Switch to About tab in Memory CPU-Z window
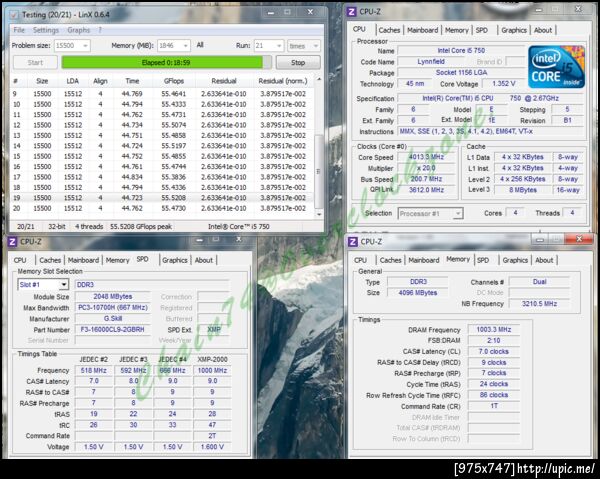The height and width of the screenshot is (479, 600). click(544, 260)
